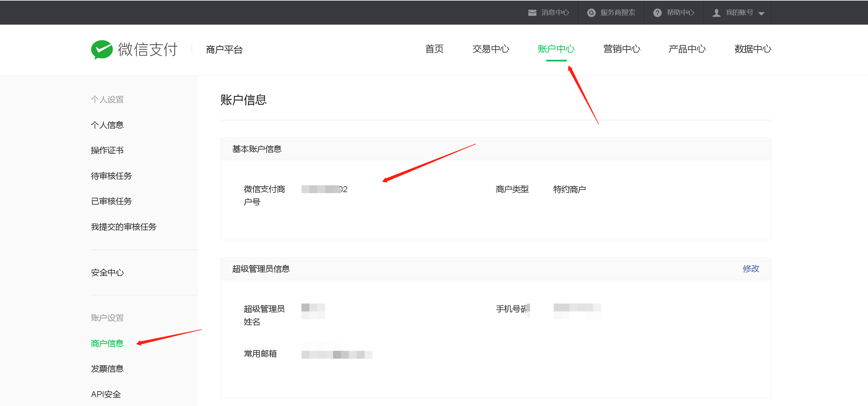Click 商户平台 header text
Image resolution: width=868 pixels, height=406 pixels.
tap(224, 50)
